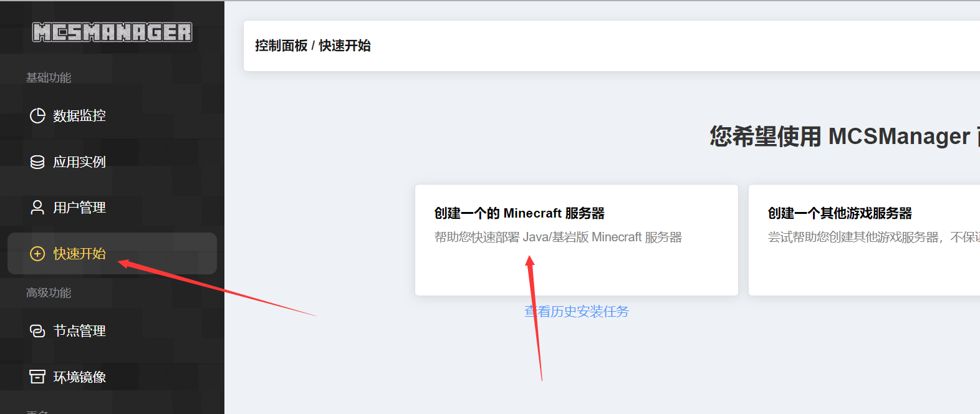Open 查看历史安装任务 link
Screen dimensions: 980x414
click(577, 311)
